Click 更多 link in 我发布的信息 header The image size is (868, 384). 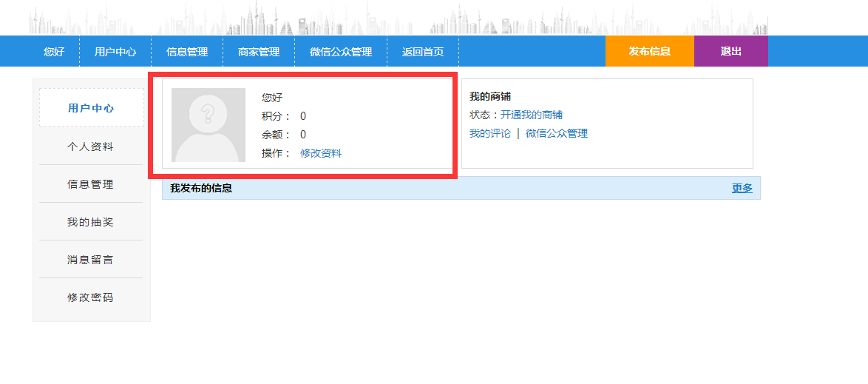pos(742,188)
